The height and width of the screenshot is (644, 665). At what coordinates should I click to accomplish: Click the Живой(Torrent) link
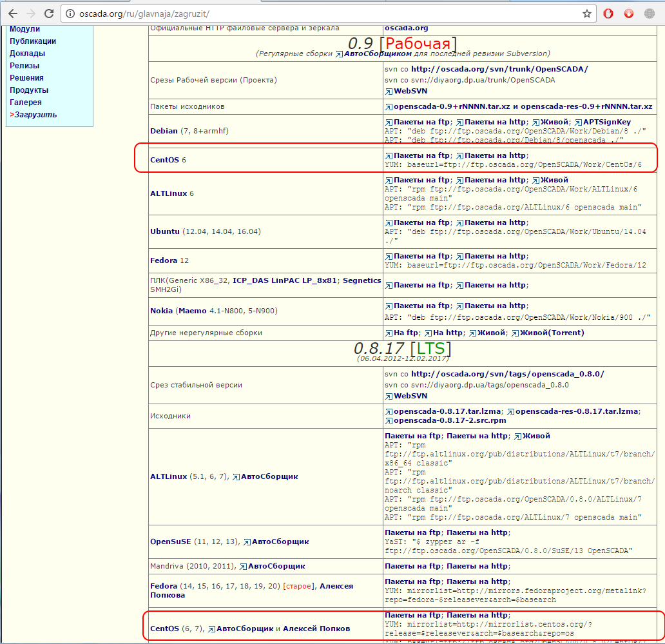pyautogui.click(x=552, y=333)
